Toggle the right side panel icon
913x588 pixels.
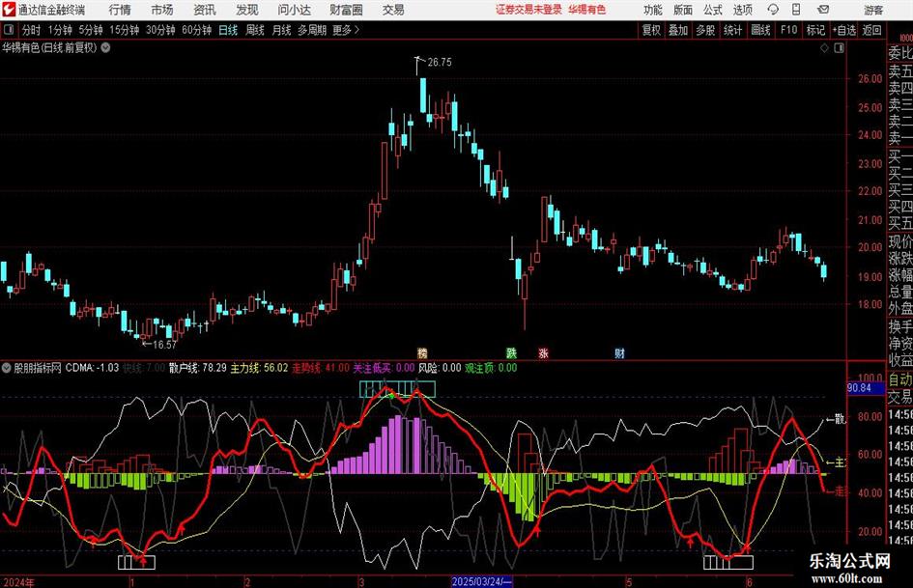click(x=839, y=48)
